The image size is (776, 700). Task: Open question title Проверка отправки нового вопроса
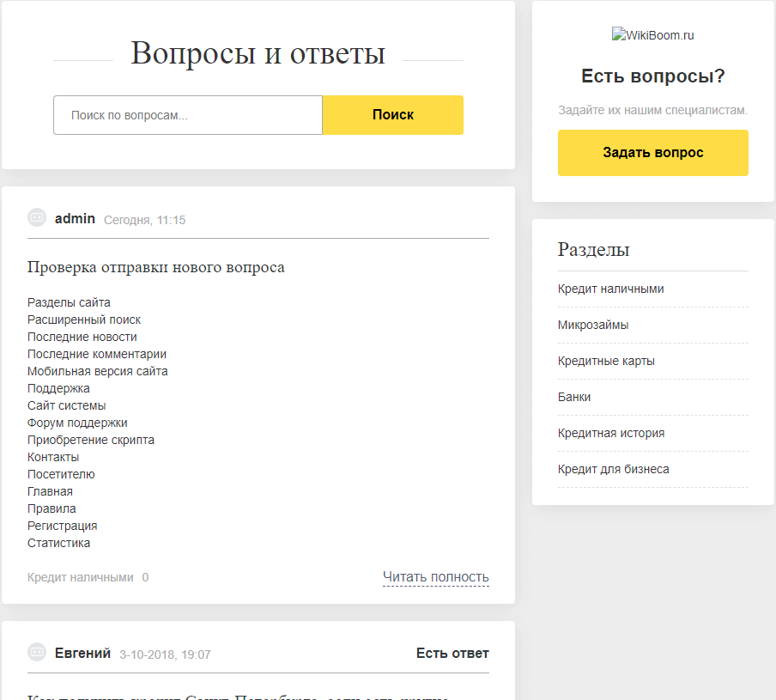pyautogui.click(x=155, y=267)
